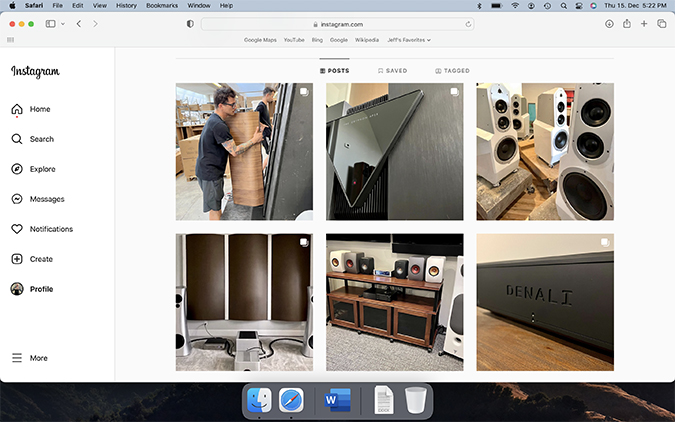Click Safari Share toolbar icon
The image size is (675, 422).
click(x=626, y=23)
